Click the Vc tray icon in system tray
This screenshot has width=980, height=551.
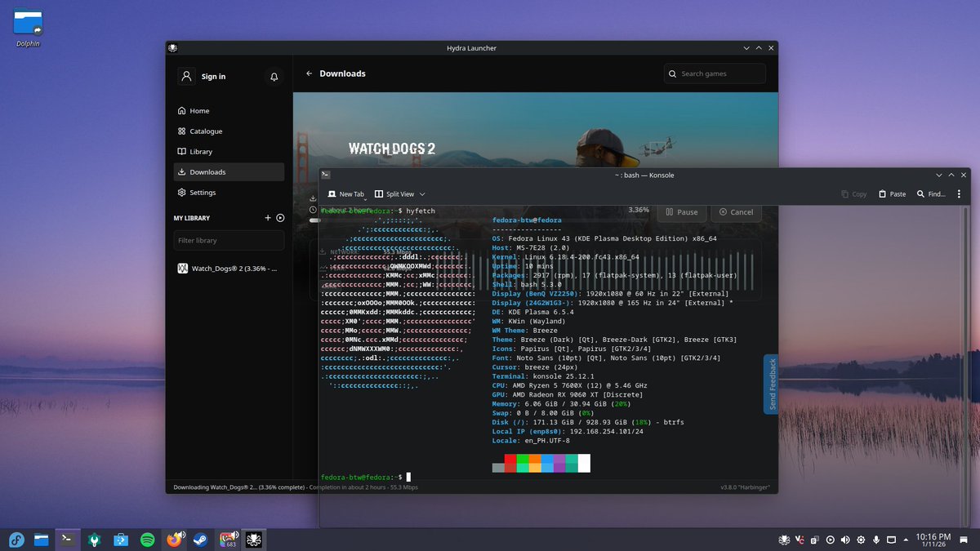pyautogui.click(x=800, y=540)
